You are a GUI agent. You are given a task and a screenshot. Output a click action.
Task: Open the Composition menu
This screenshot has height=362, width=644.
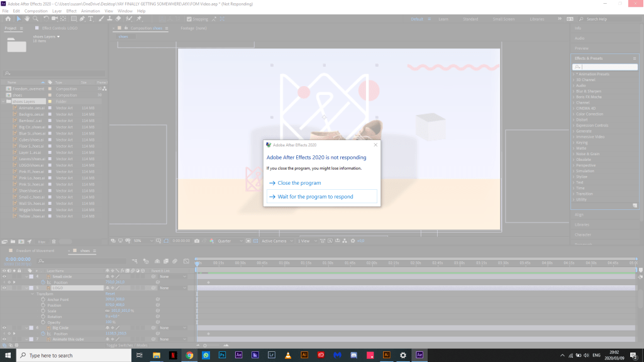coord(35,11)
